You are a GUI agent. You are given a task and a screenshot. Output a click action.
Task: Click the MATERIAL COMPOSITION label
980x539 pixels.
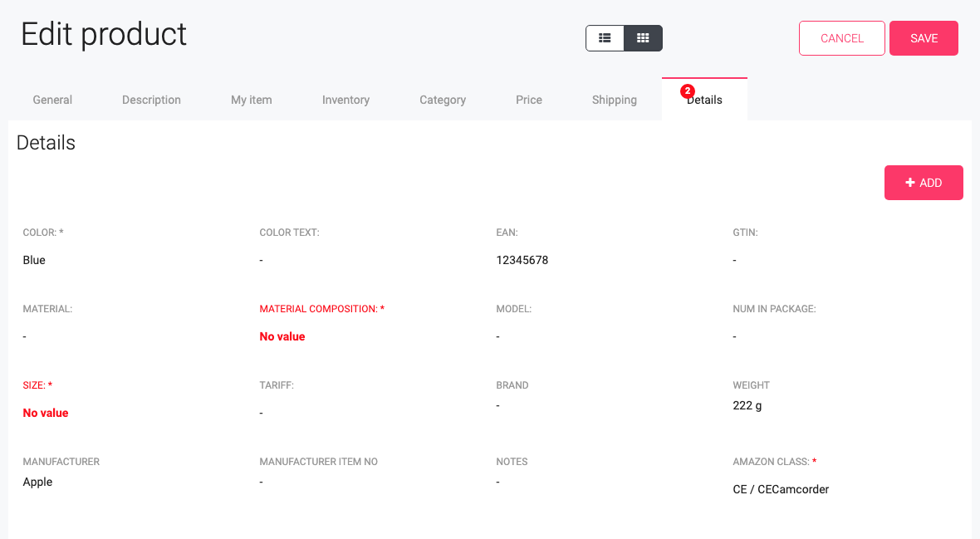point(322,309)
